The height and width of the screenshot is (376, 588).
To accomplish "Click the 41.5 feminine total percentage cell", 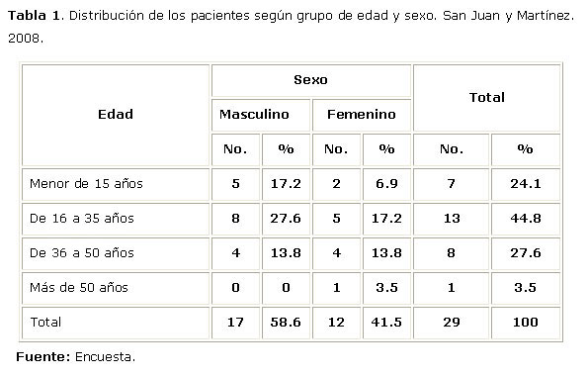I will pyautogui.click(x=386, y=323).
